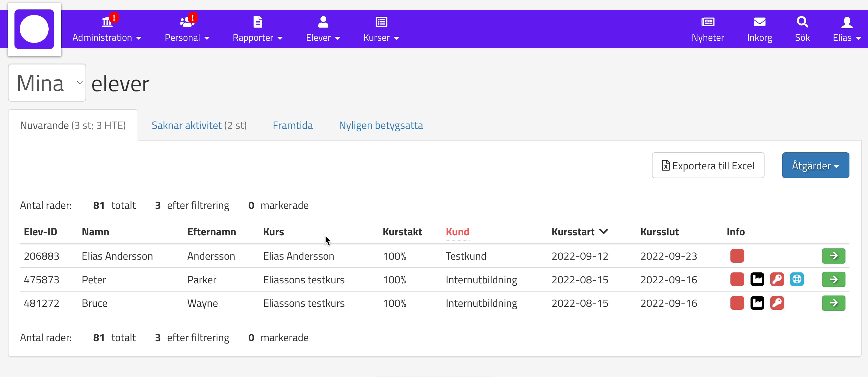Screen dimensions: 868x377
Task: Click the green arrow for Elias Andersson
Action: tap(833, 256)
